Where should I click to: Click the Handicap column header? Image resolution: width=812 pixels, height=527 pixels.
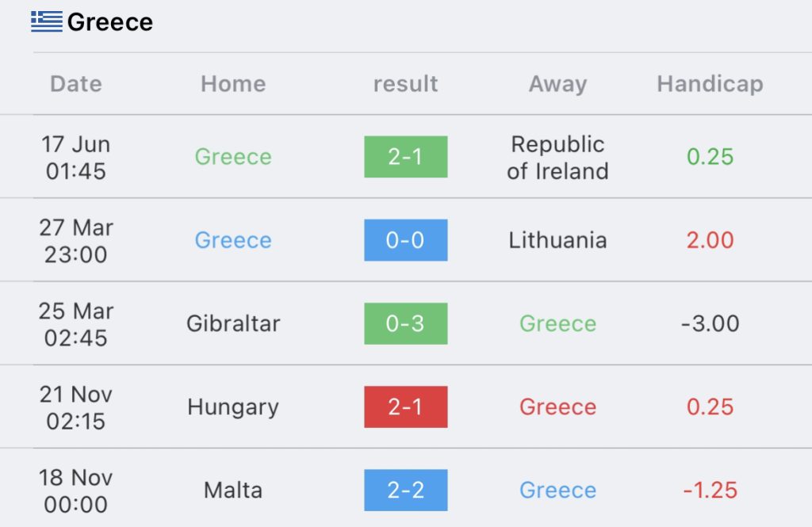[710, 84]
